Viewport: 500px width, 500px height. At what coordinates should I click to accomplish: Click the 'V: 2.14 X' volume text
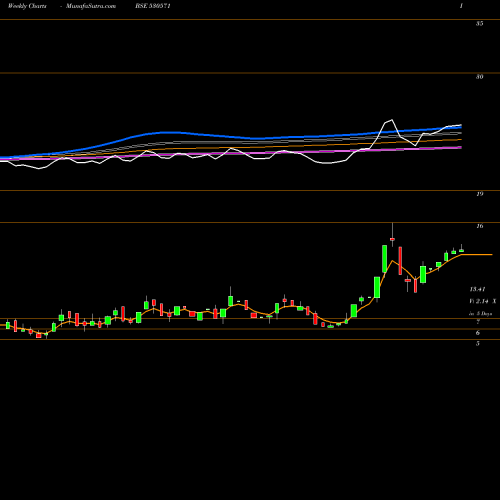pos(483,301)
